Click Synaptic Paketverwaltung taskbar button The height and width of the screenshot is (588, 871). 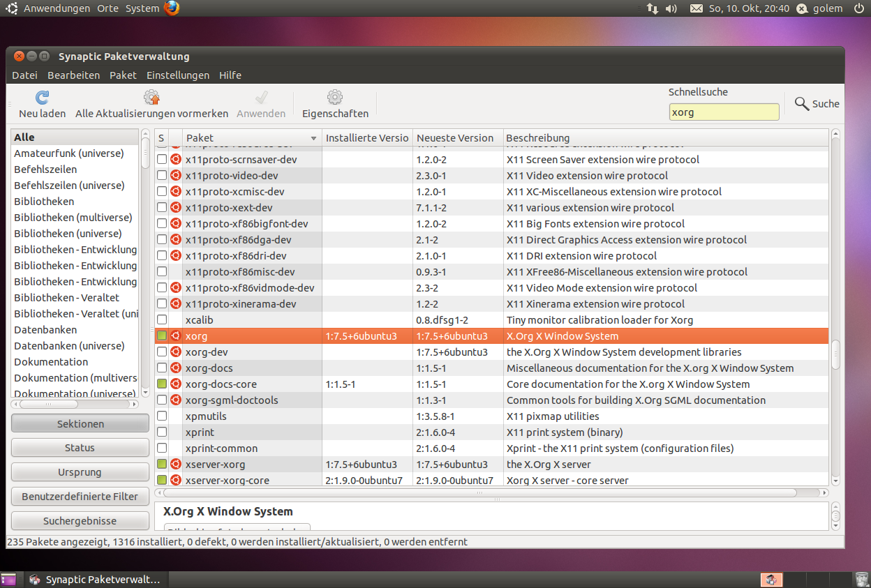point(95,580)
